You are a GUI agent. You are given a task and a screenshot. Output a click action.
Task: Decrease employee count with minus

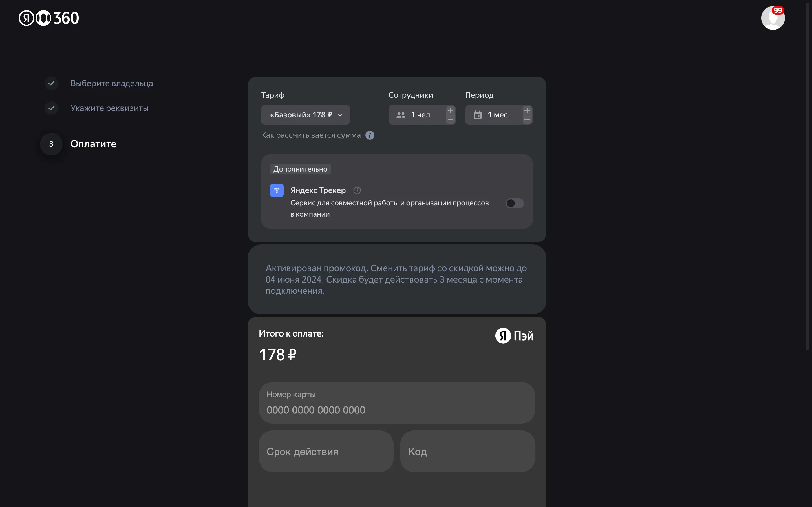click(x=450, y=120)
